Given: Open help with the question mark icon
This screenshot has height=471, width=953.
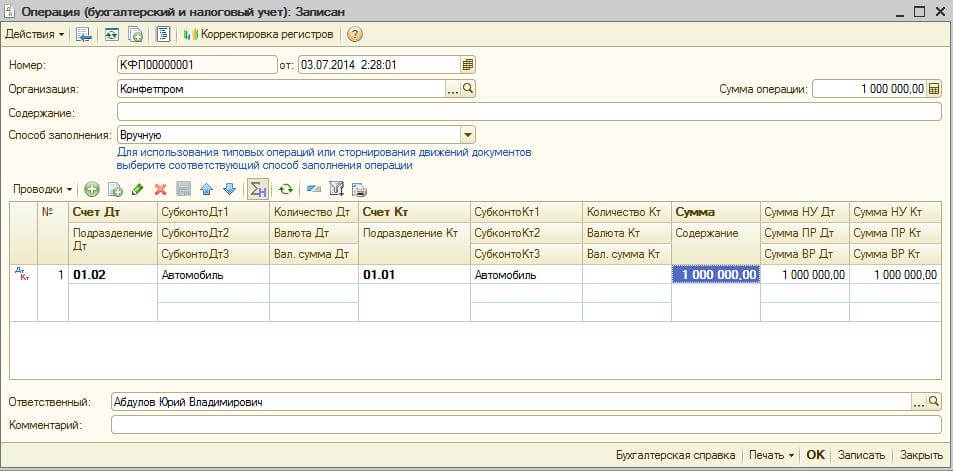Looking at the screenshot, I should [x=355, y=34].
